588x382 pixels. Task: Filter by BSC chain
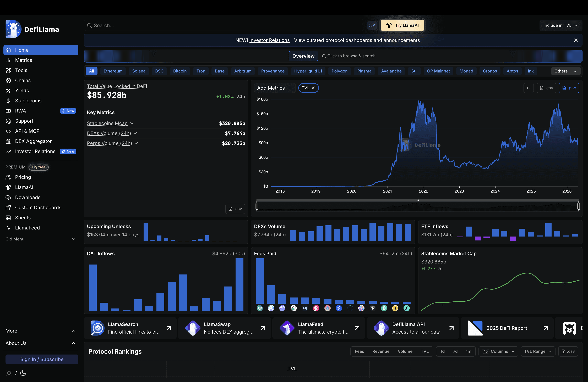(x=159, y=71)
